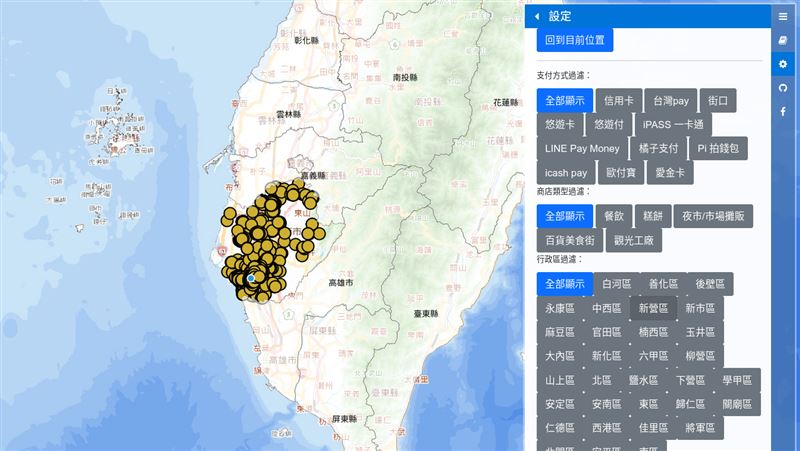800x451 pixels.
Task: Filter district by 安南區
Action: [x=607, y=404]
